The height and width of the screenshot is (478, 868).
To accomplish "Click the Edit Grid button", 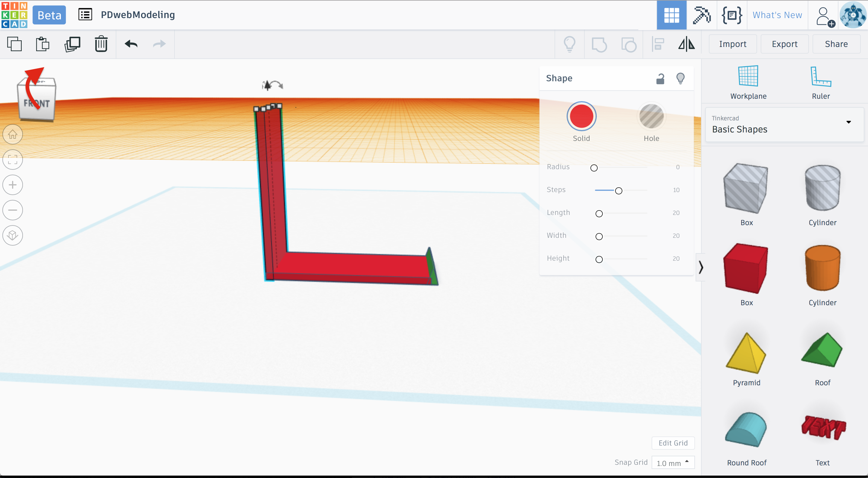I will click(x=673, y=443).
